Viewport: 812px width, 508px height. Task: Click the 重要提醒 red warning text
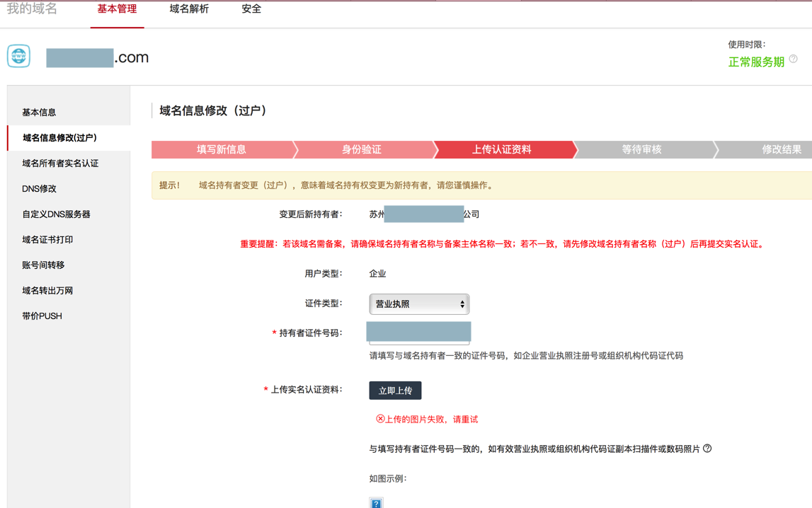503,244
